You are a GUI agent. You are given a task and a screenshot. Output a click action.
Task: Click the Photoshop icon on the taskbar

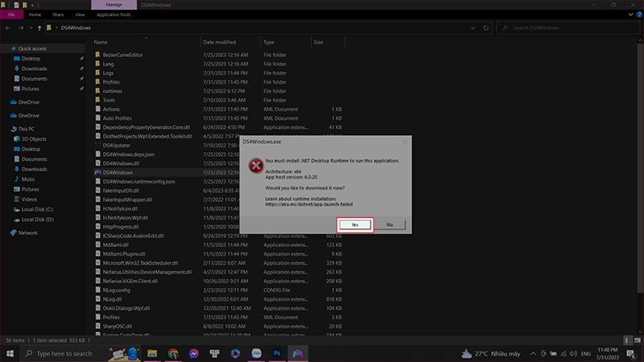tap(277, 353)
